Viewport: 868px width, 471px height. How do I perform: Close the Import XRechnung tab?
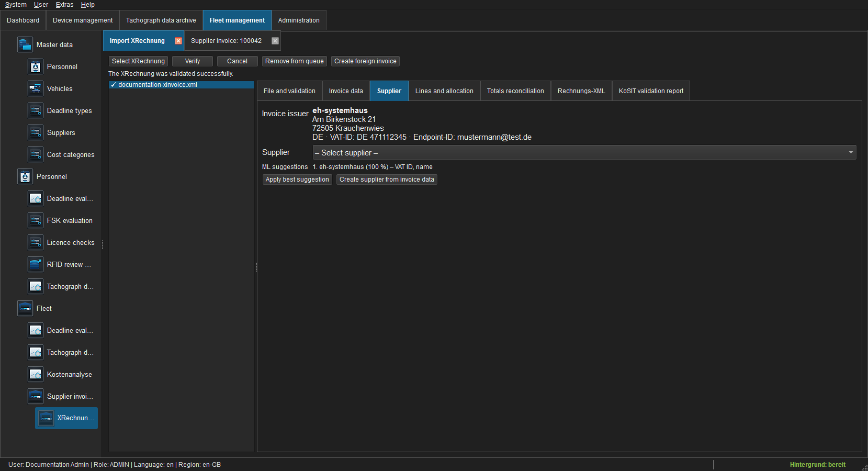pyautogui.click(x=178, y=41)
